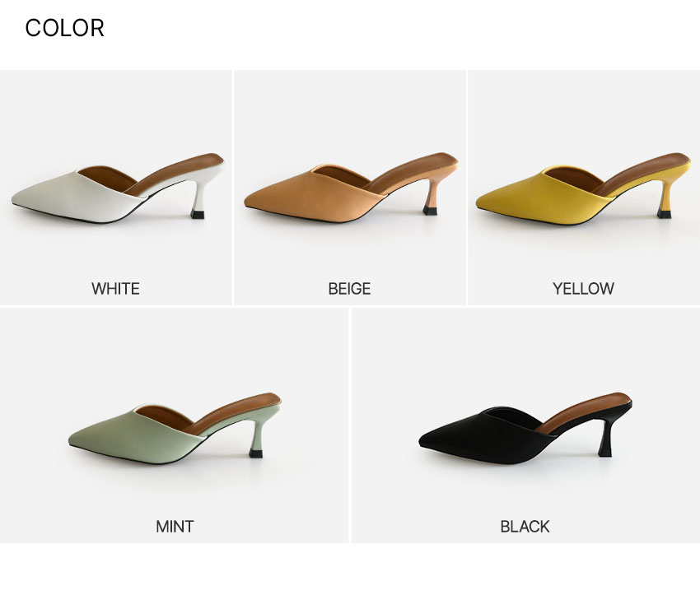Click the YELLOW color label
700x609 pixels.
(x=583, y=289)
